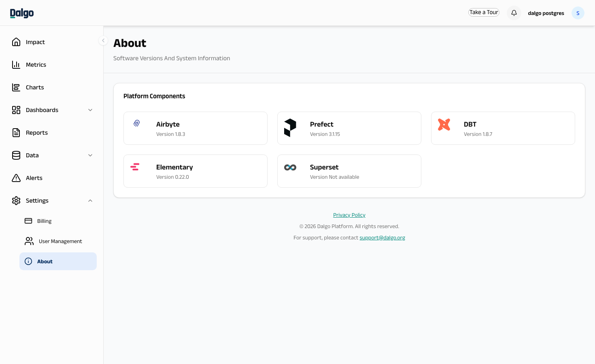Click the Data database icon

point(16,155)
